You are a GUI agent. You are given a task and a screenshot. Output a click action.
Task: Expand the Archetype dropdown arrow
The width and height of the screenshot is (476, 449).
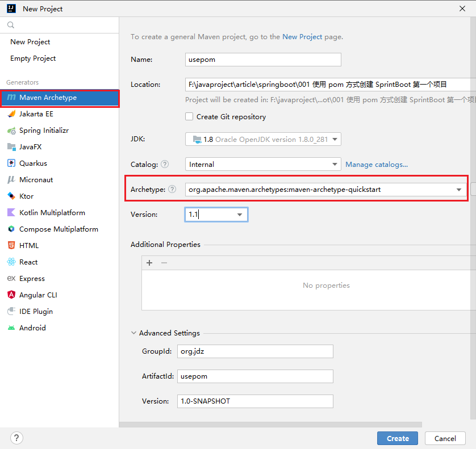coord(459,190)
